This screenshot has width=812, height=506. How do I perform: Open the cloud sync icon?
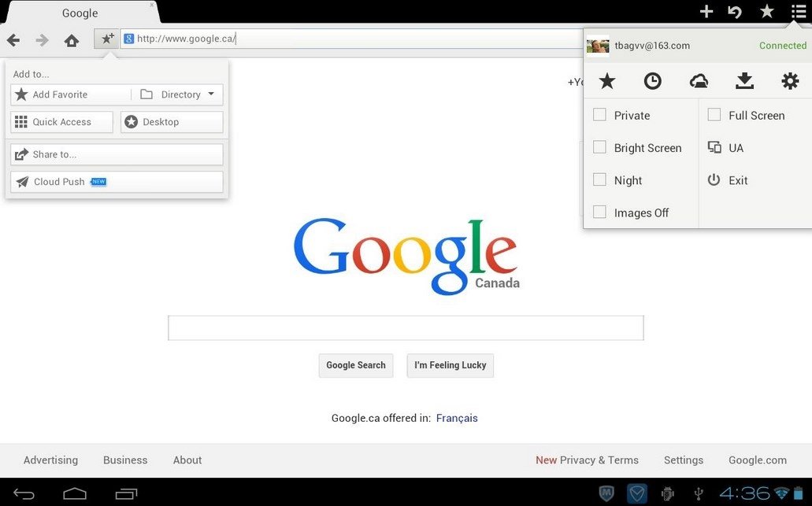pos(699,81)
